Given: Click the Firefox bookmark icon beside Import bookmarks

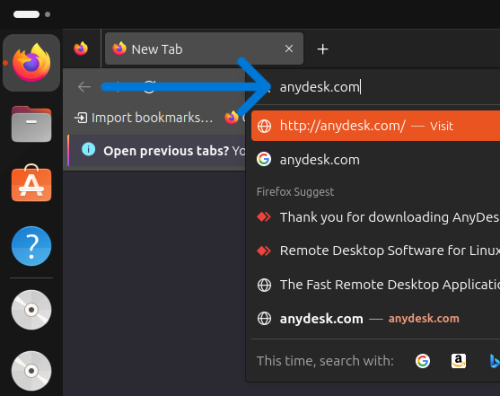Looking at the screenshot, I should 232,117.
